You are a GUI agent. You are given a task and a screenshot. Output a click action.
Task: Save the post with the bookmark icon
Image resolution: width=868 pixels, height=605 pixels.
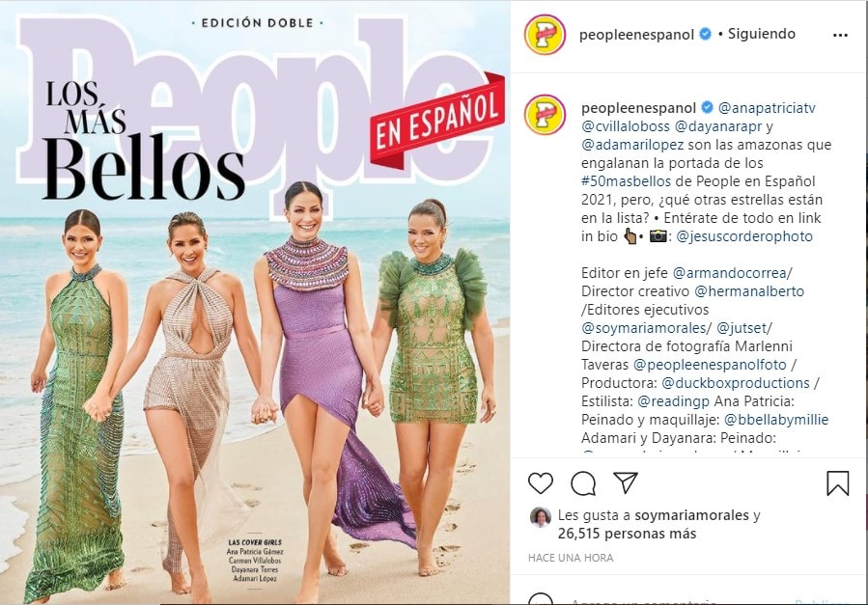point(837,483)
